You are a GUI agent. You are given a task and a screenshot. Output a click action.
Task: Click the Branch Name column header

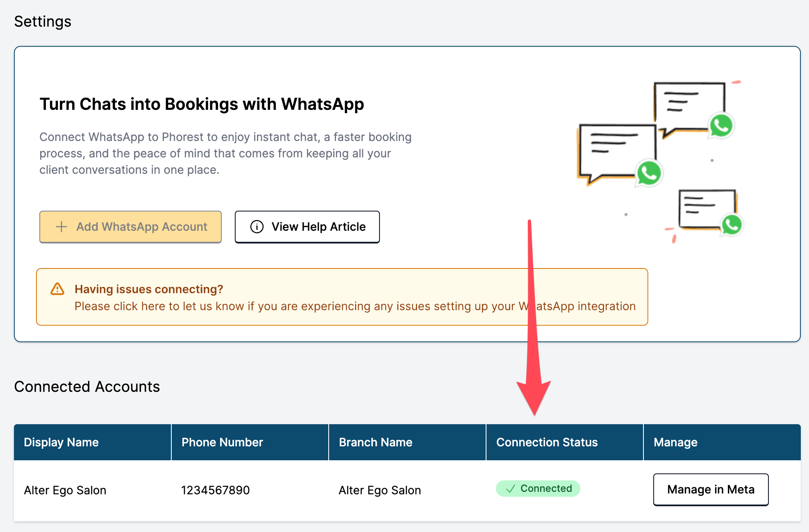[375, 442]
